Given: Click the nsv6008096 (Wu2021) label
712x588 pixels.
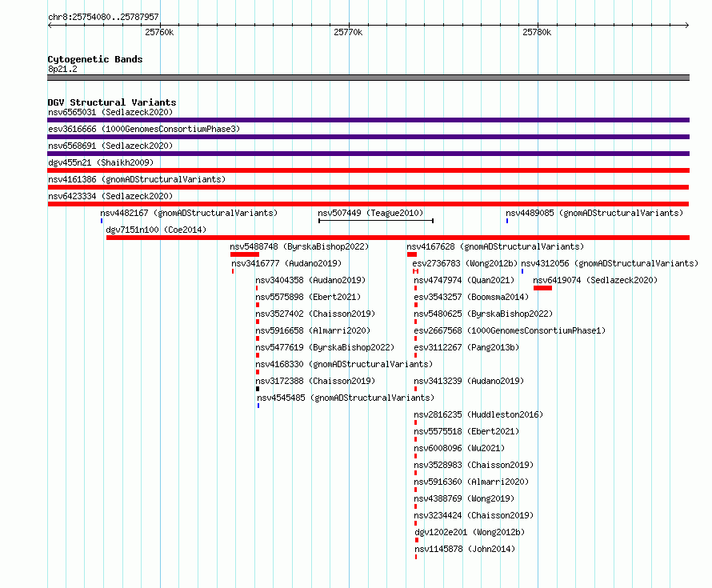Looking at the screenshot, I should 459,448.
